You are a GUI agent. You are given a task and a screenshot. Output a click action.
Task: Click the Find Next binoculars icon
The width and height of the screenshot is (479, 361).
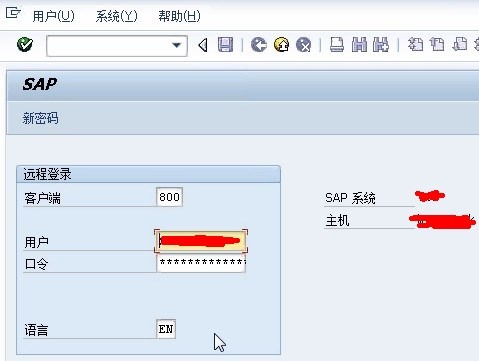click(x=381, y=45)
